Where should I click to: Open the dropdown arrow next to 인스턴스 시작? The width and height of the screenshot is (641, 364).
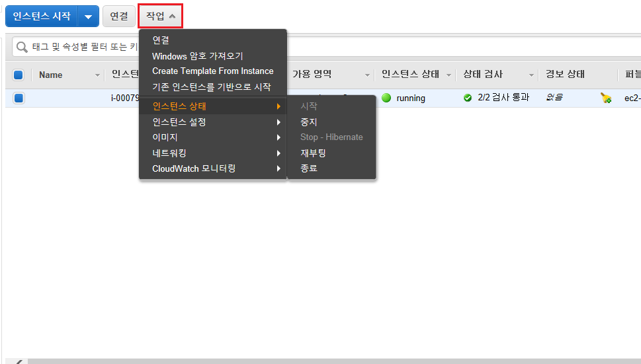point(88,17)
